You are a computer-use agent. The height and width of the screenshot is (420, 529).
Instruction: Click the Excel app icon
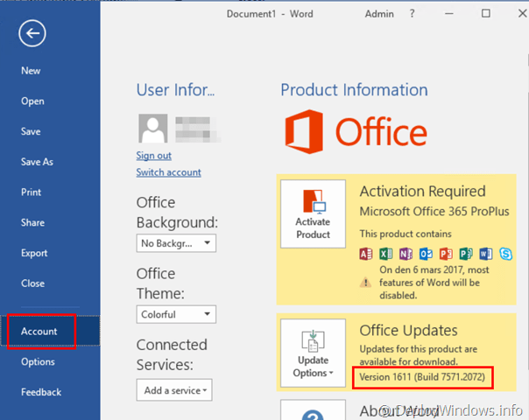[x=386, y=254]
